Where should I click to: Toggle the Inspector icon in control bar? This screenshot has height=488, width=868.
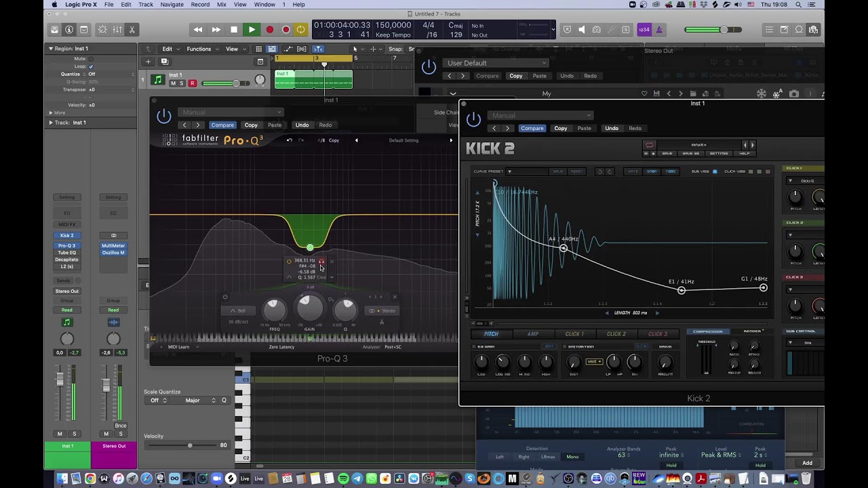click(x=69, y=30)
